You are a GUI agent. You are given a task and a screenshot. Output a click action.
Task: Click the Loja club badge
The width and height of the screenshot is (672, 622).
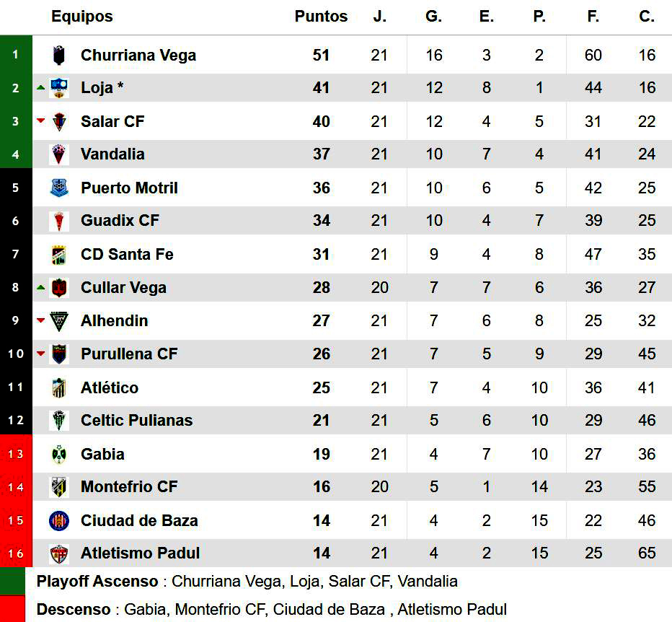[59, 88]
